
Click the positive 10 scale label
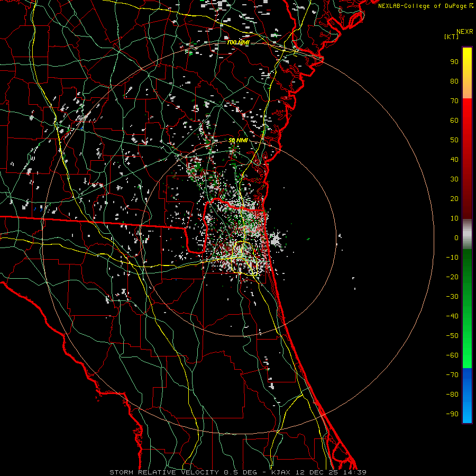(x=454, y=218)
